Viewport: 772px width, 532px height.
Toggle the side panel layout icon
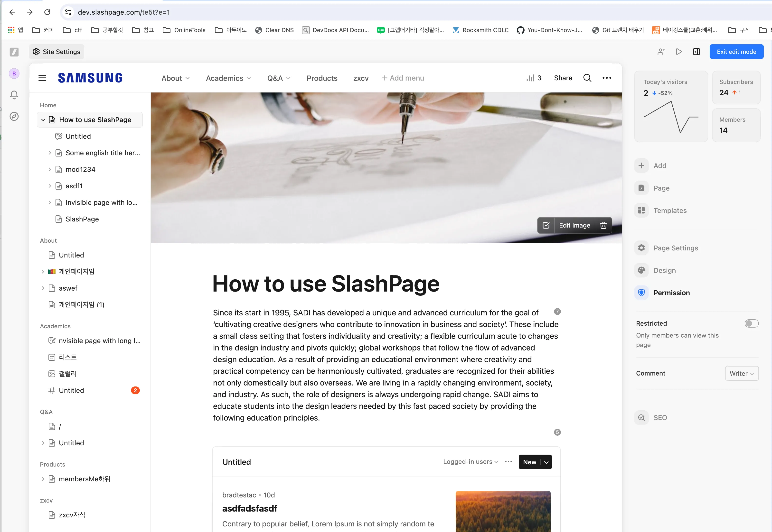click(696, 52)
